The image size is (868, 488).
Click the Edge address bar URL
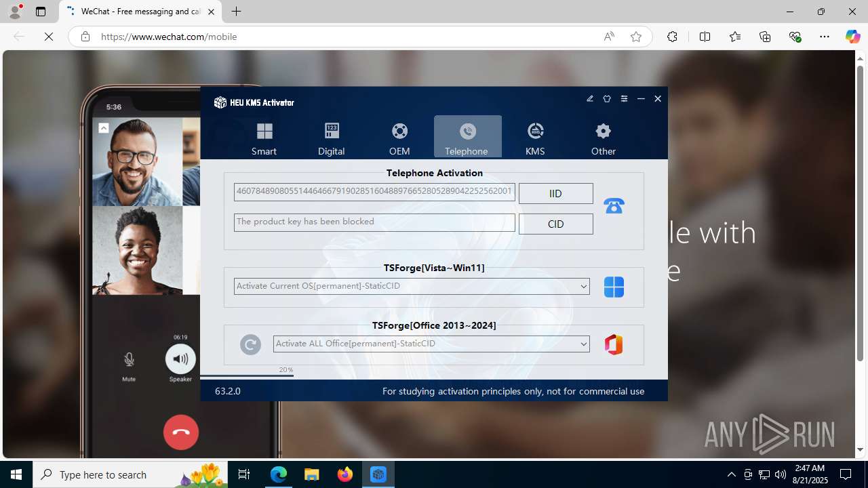169,37
